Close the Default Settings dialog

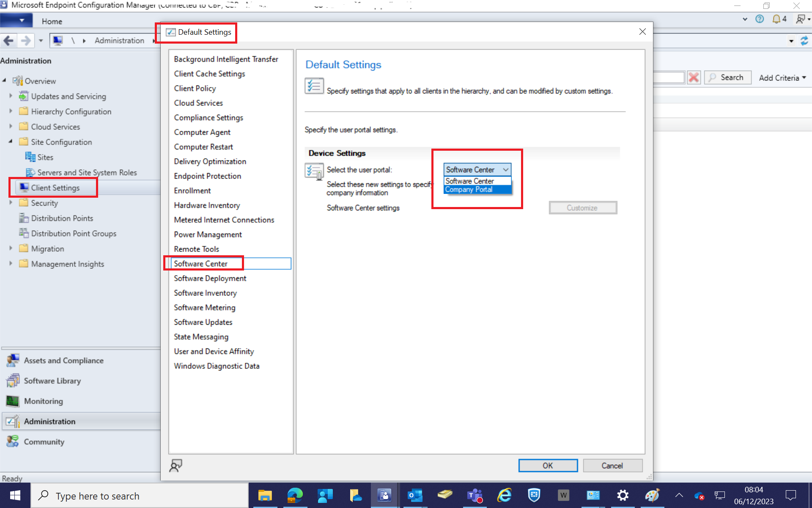[x=642, y=32]
